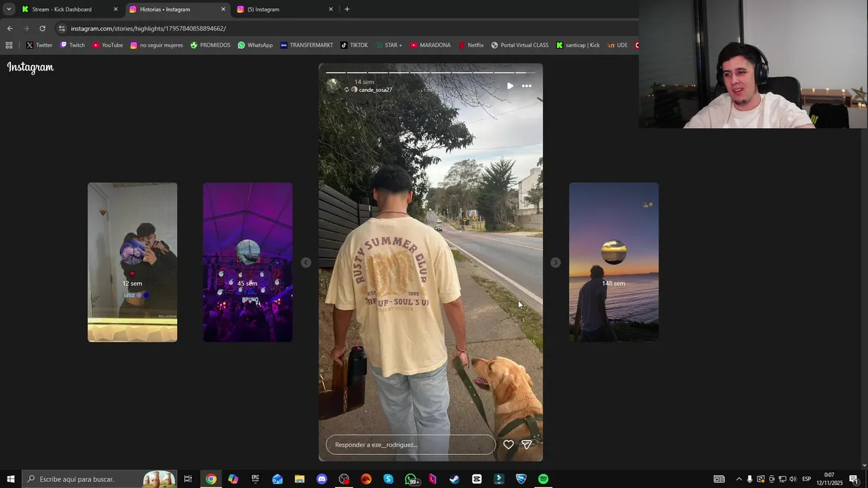Click the reply to eze__rodriguez field
This screenshot has width=868, height=488.
pyautogui.click(x=410, y=445)
